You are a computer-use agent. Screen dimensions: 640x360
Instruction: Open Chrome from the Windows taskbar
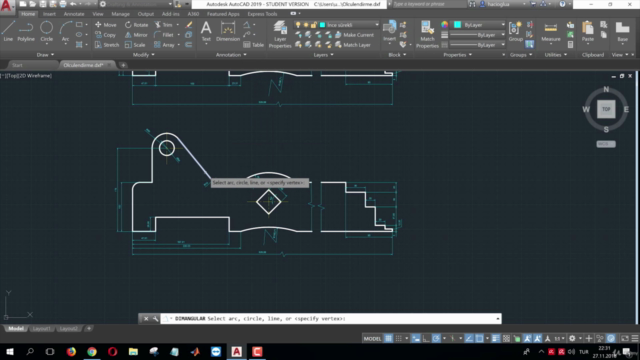(x=92, y=352)
